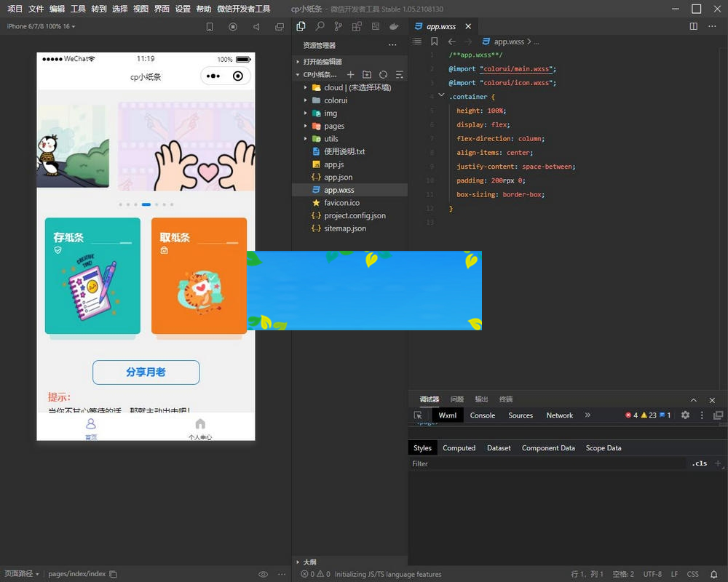Click the split editor icon
The image size is (728, 582).
tap(693, 26)
